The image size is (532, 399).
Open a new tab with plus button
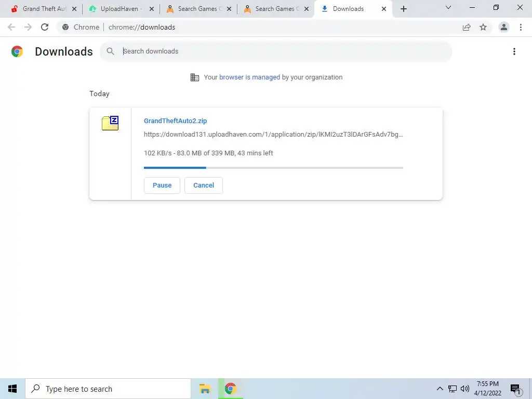pos(403,9)
